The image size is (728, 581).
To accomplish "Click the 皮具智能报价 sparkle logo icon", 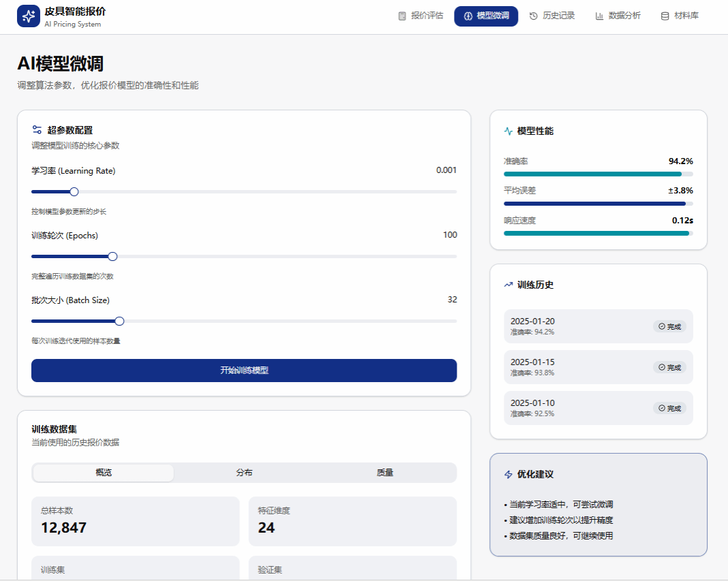I will (29, 16).
